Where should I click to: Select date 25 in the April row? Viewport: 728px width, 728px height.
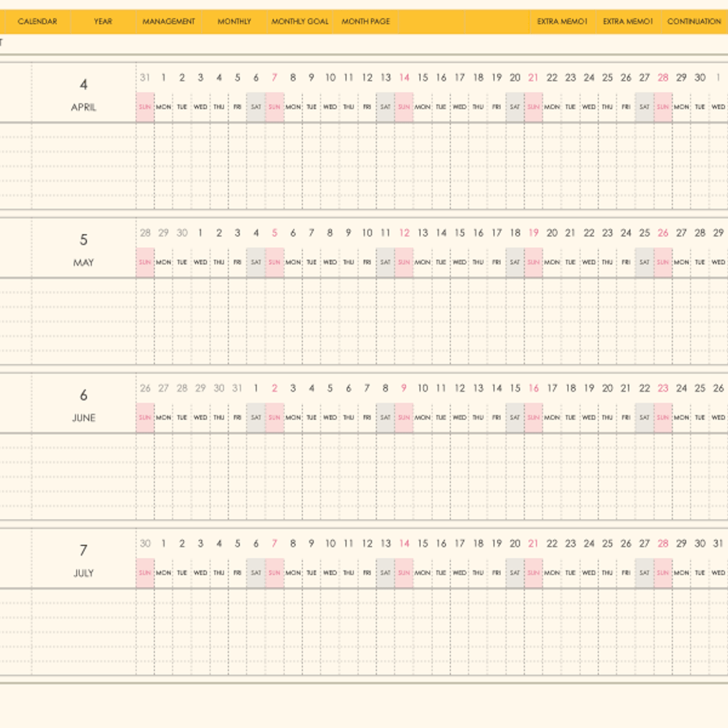[607, 78]
